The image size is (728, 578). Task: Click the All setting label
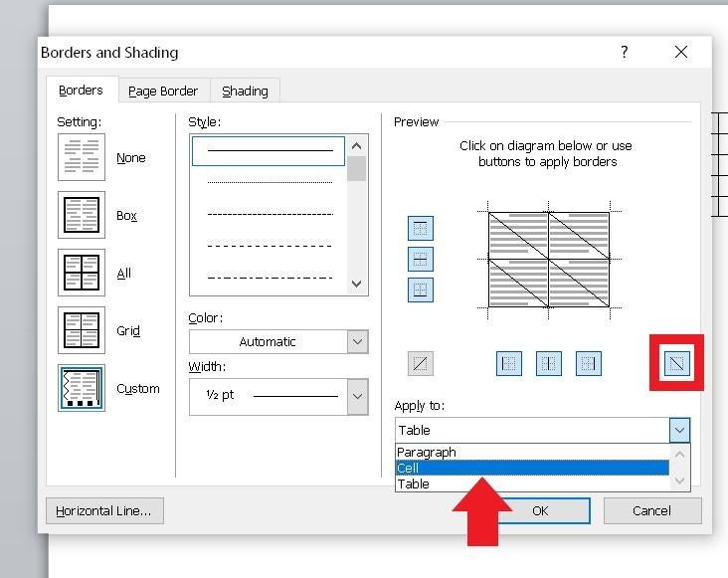(x=124, y=273)
